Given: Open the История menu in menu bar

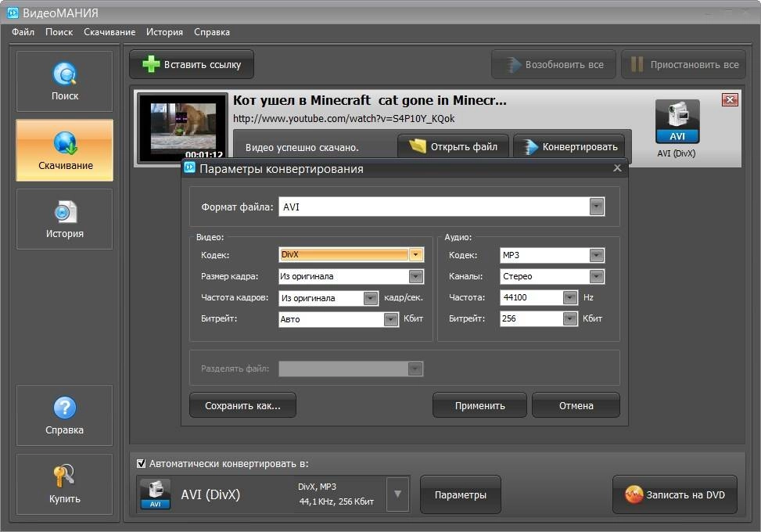Looking at the screenshot, I should coord(164,32).
